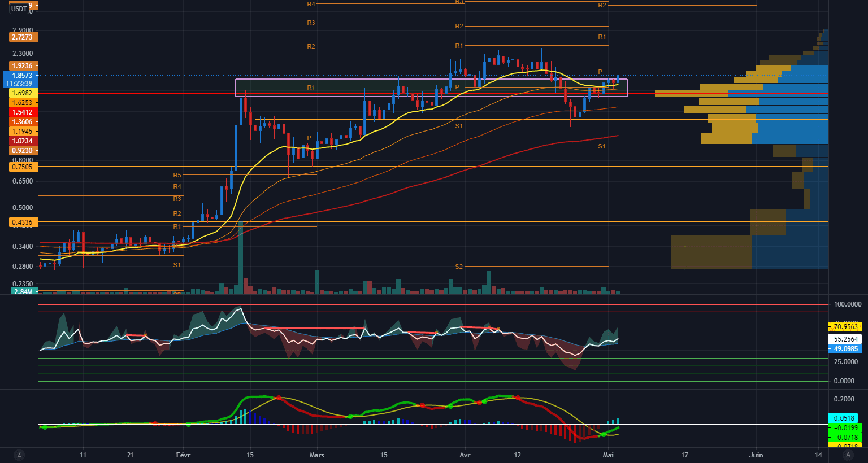Select the 1.6253 price label

[x=24, y=103]
